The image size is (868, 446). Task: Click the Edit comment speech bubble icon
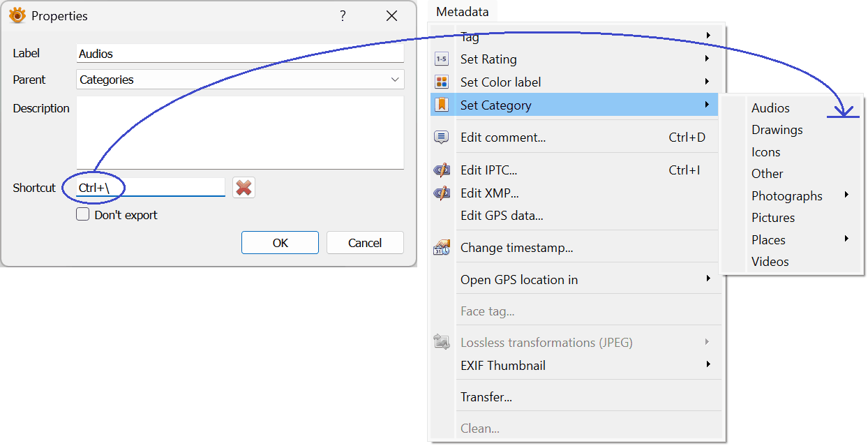tap(441, 137)
